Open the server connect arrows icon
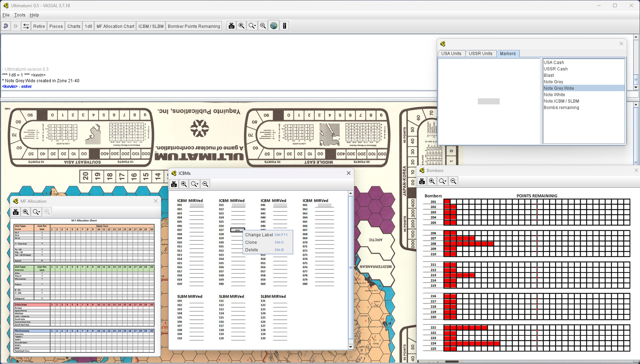 [x=26, y=26]
